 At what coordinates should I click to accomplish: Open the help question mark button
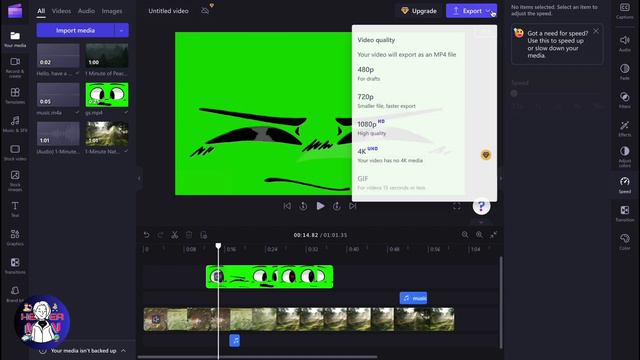481,206
